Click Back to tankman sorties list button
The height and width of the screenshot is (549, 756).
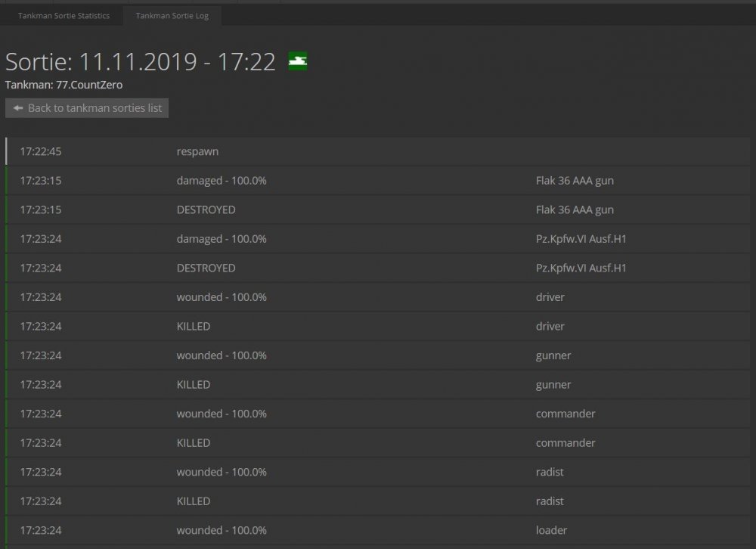[x=87, y=108]
